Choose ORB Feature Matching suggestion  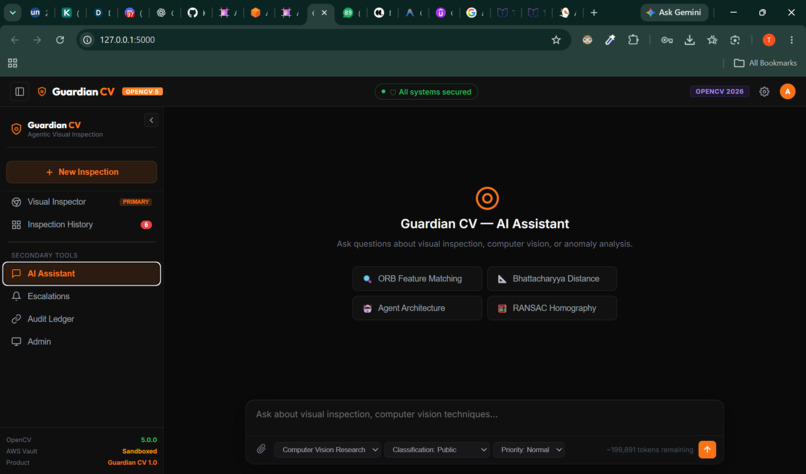(x=417, y=279)
